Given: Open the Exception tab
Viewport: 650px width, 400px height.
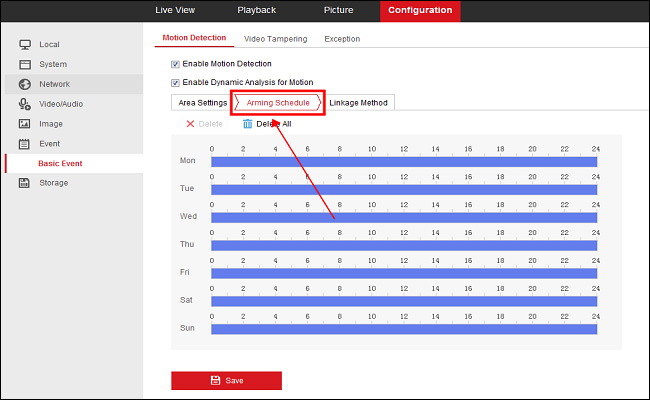Looking at the screenshot, I should click(x=342, y=39).
